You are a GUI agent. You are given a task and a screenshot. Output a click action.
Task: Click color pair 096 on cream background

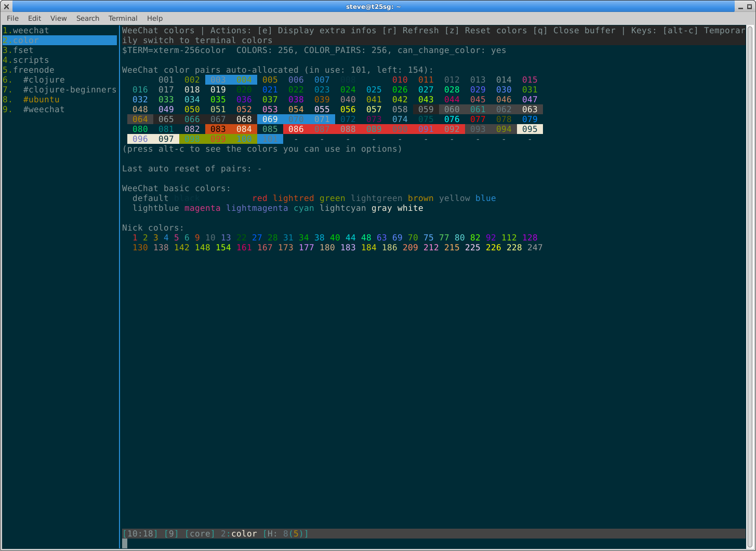tap(140, 139)
